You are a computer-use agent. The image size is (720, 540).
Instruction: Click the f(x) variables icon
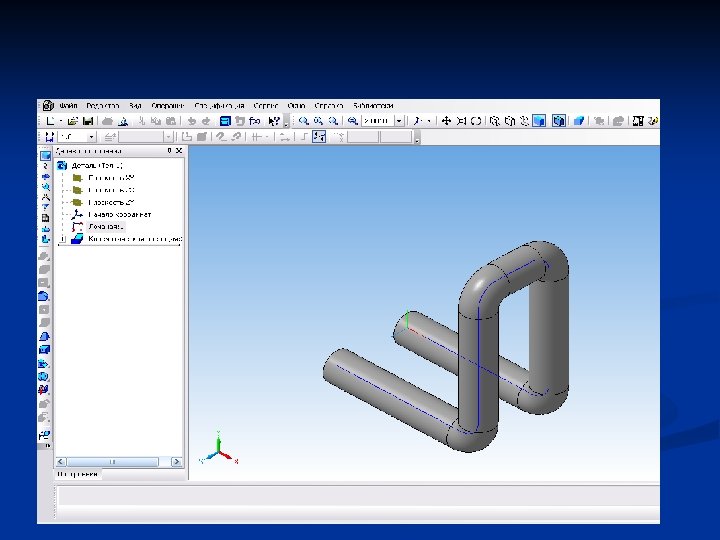point(254,121)
